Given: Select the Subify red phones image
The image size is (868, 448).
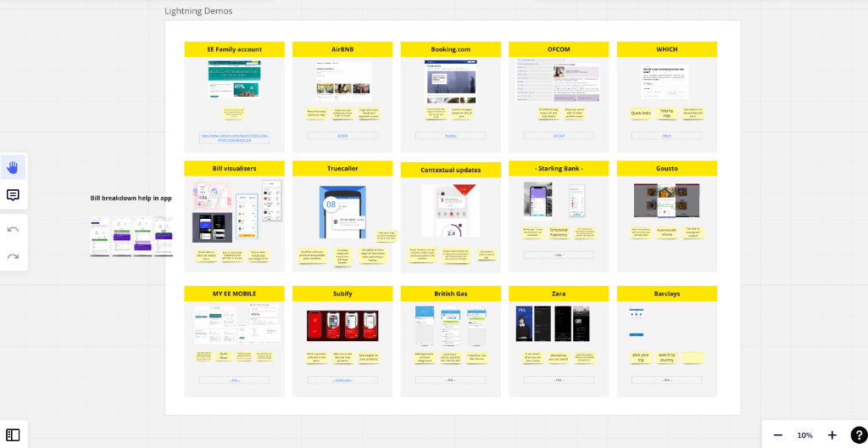Looking at the screenshot, I should pos(342,326).
